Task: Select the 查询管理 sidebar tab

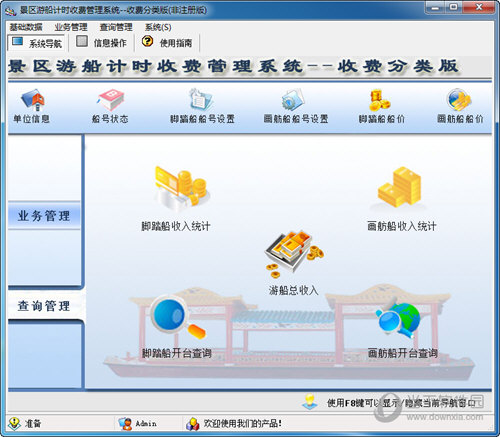Action: tap(44, 305)
